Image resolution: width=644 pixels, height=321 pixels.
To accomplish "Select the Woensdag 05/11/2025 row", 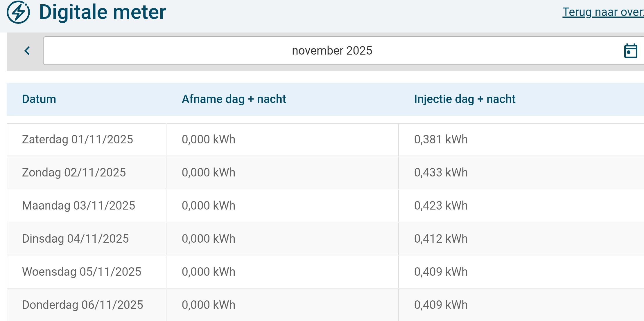I will point(82,272).
